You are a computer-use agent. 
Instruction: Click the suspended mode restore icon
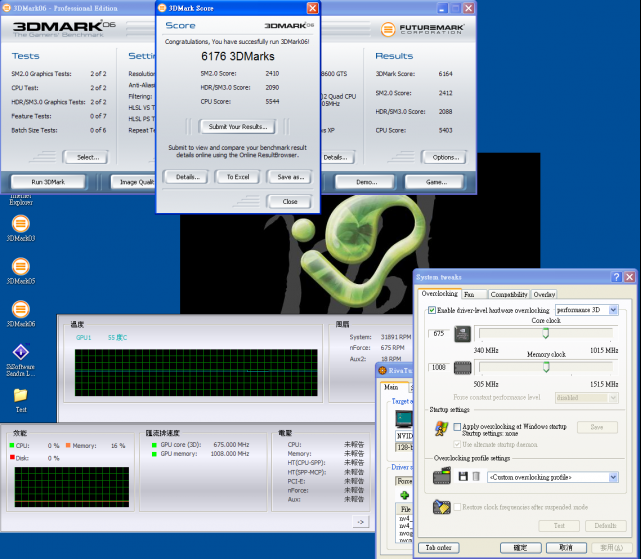point(442,507)
